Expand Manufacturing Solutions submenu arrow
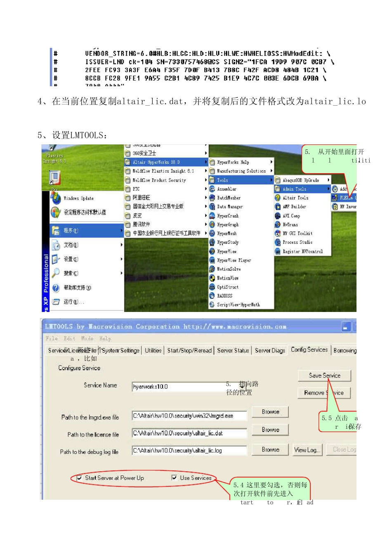The height and width of the screenshot is (555, 392). 272,171
